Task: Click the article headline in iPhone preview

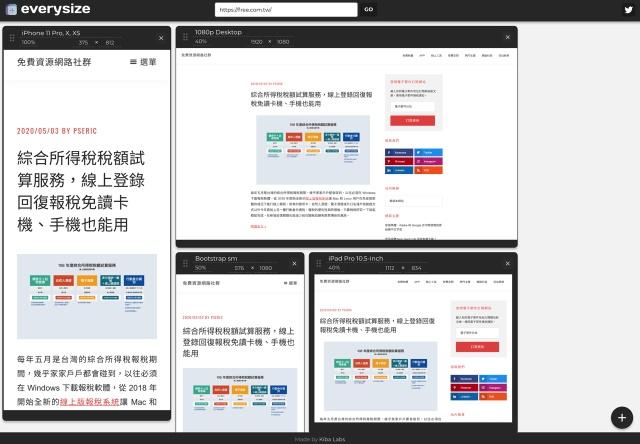Action: (81, 191)
